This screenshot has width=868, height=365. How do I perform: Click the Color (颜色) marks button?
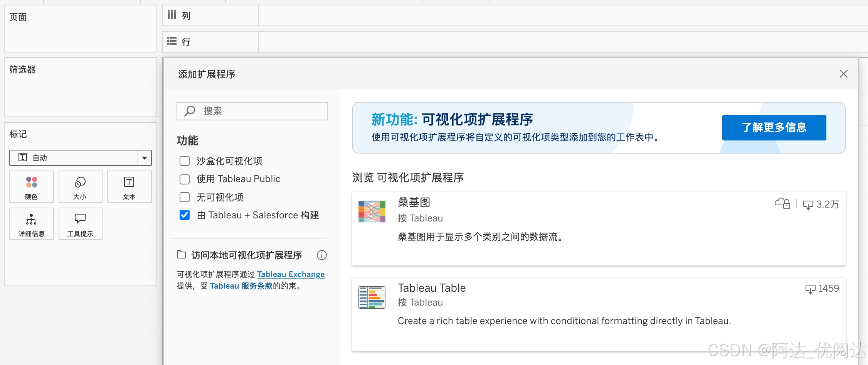point(32,187)
